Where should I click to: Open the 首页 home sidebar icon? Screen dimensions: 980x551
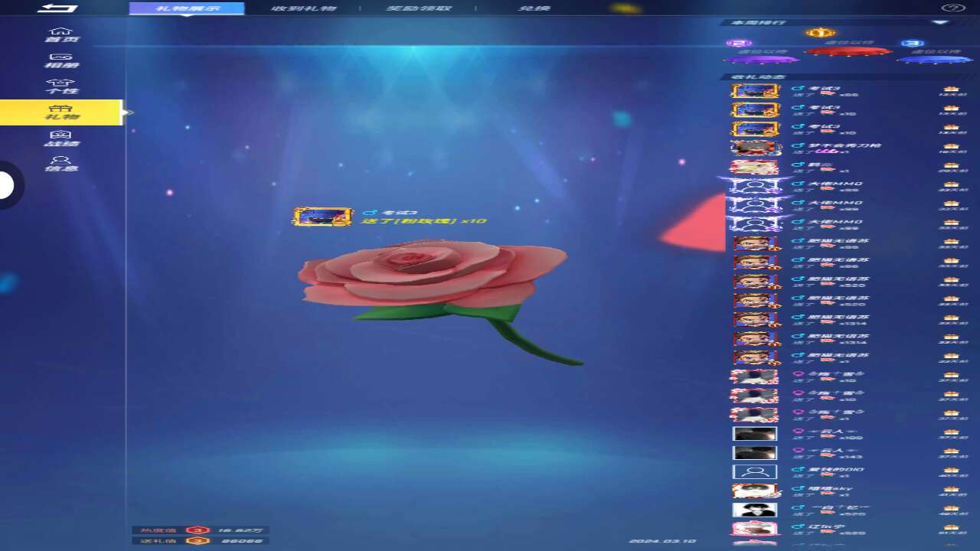click(61, 35)
